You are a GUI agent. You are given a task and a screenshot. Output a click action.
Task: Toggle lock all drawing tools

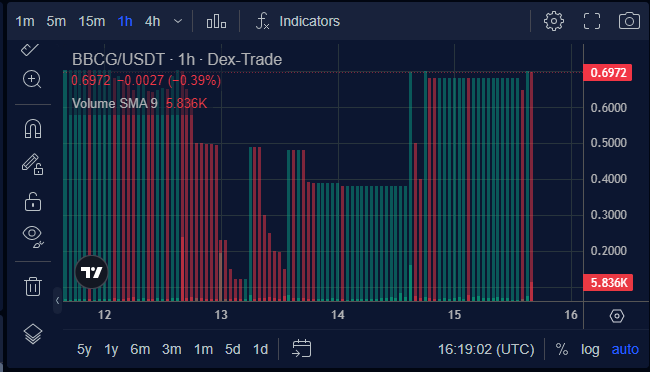pyautogui.click(x=33, y=202)
